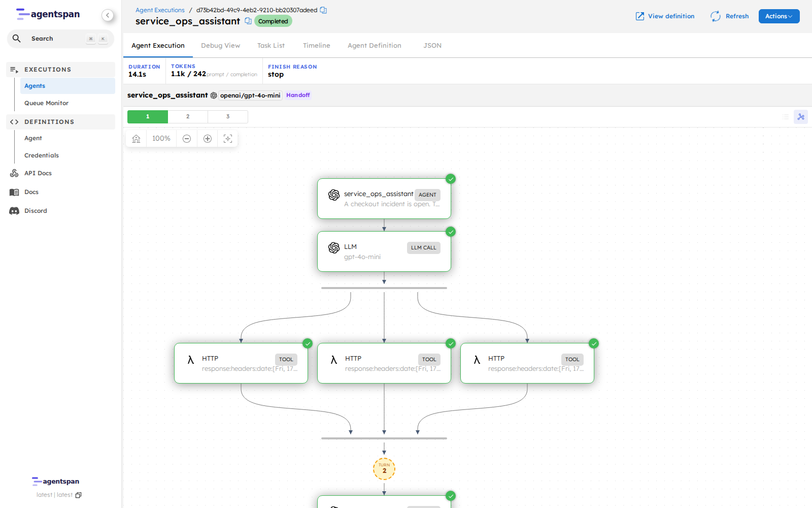The image size is (812, 508).
Task: Open Queue Monitor in sidebar
Action: [x=67, y=103]
